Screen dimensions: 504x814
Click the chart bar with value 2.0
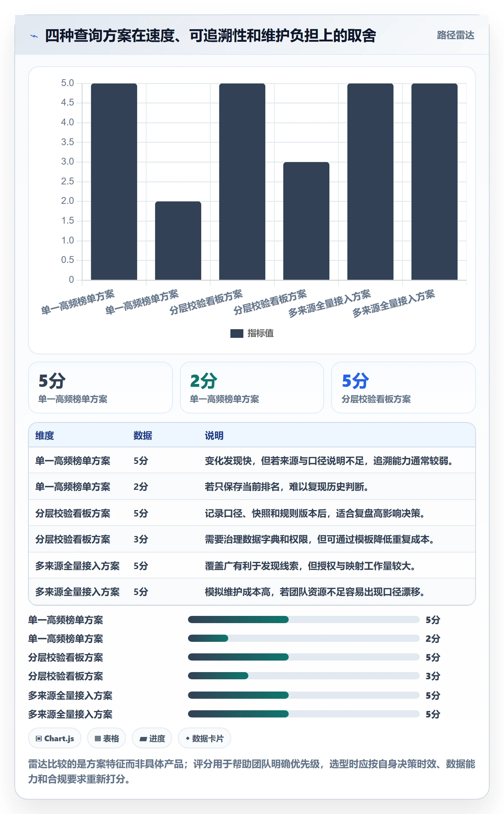tap(178, 241)
